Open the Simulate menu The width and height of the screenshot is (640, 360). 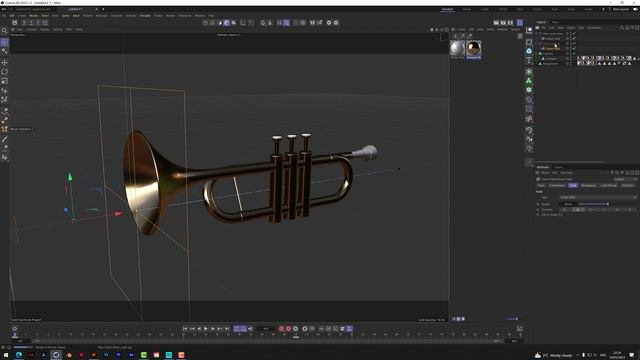145,16
